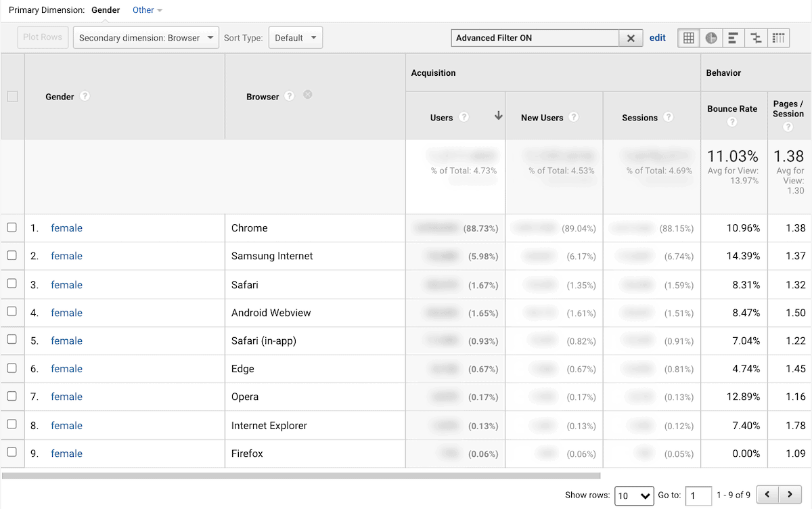Click the horizontal table scrollbar
This screenshot has width=812, height=509.
(x=301, y=476)
